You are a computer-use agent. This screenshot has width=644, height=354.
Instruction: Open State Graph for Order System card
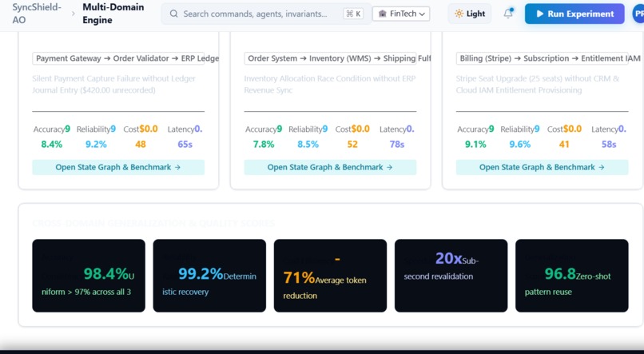coord(330,167)
